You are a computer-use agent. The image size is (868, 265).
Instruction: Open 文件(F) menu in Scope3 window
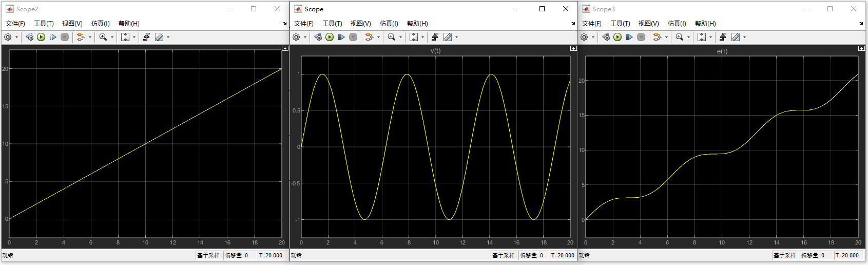click(x=591, y=24)
